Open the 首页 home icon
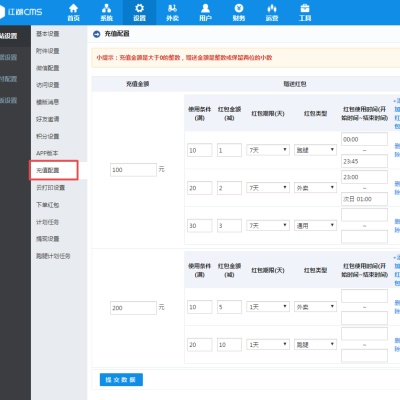Image resolution: width=400 pixels, height=400 pixels. tap(73, 12)
